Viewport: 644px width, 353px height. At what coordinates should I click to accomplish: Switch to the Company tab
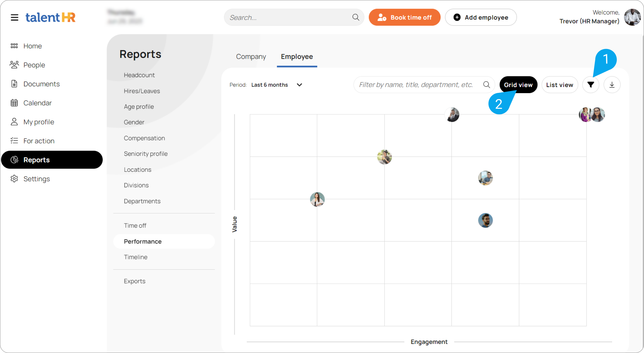coord(251,57)
